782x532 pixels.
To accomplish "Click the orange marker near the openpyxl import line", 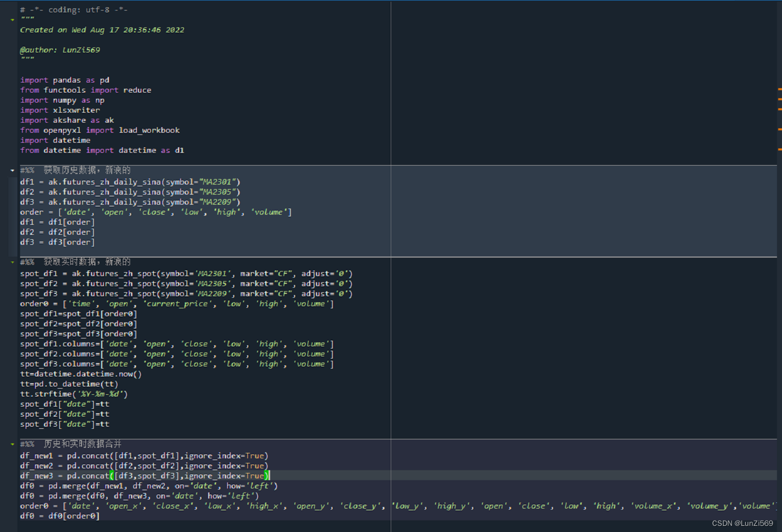I will [778, 130].
